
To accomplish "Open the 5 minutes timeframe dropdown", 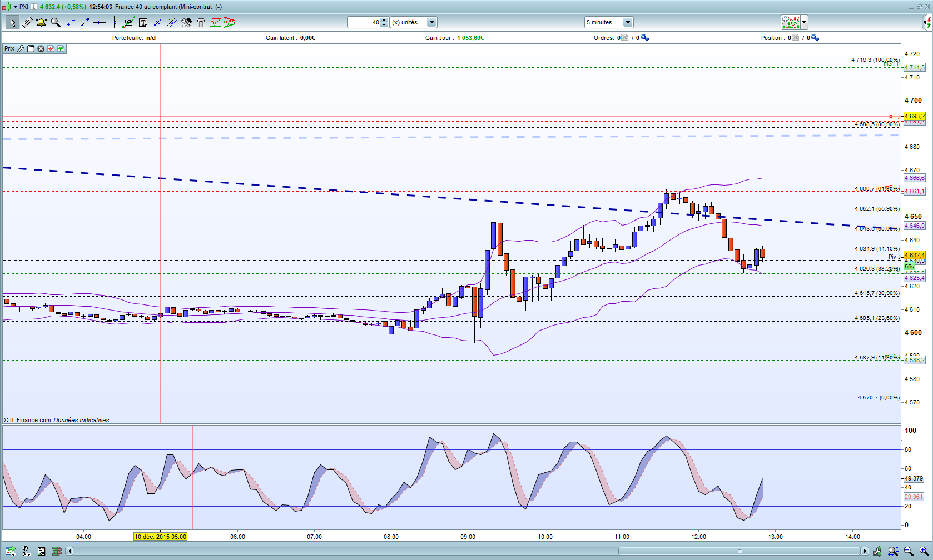I will [x=628, y=22].
